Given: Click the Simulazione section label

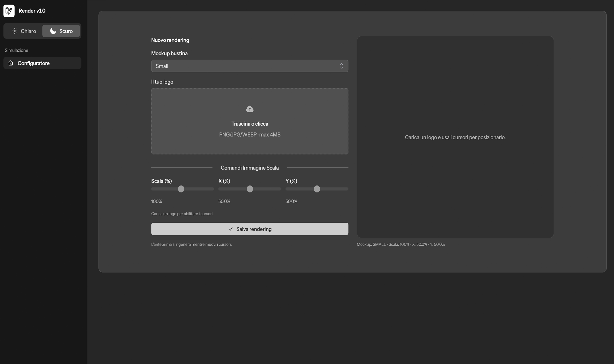Looking at the screenshot, I should [x=16, y=50].
